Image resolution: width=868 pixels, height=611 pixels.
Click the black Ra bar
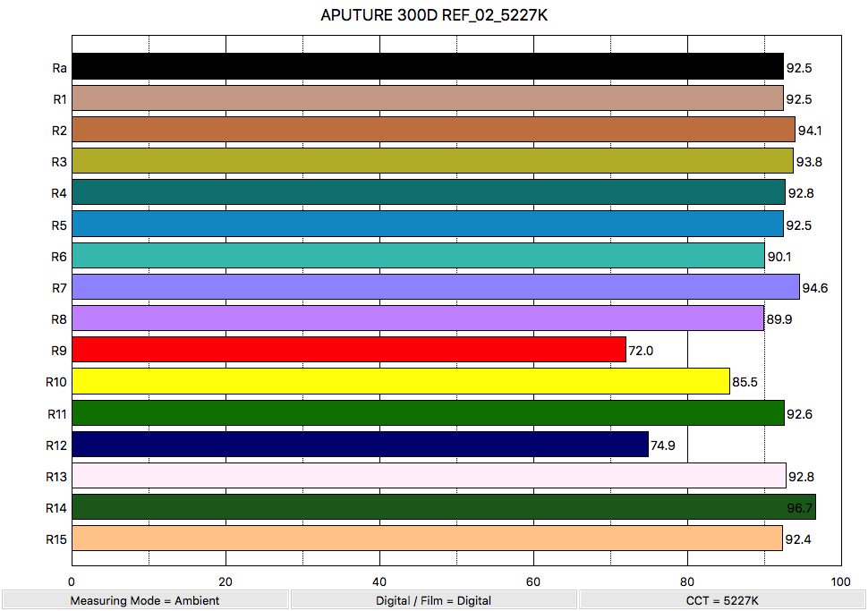coord(427,67)
